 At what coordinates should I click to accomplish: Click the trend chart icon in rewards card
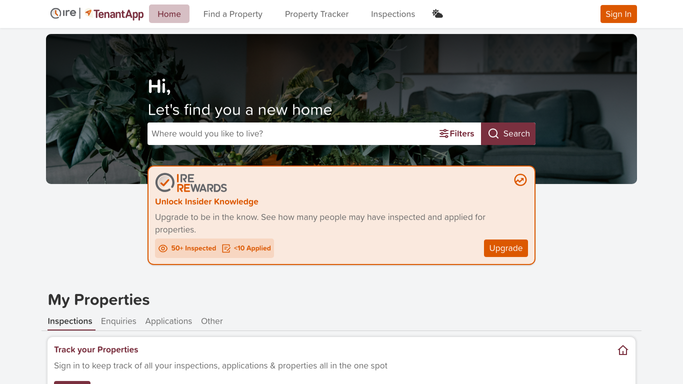pos(520,180)
